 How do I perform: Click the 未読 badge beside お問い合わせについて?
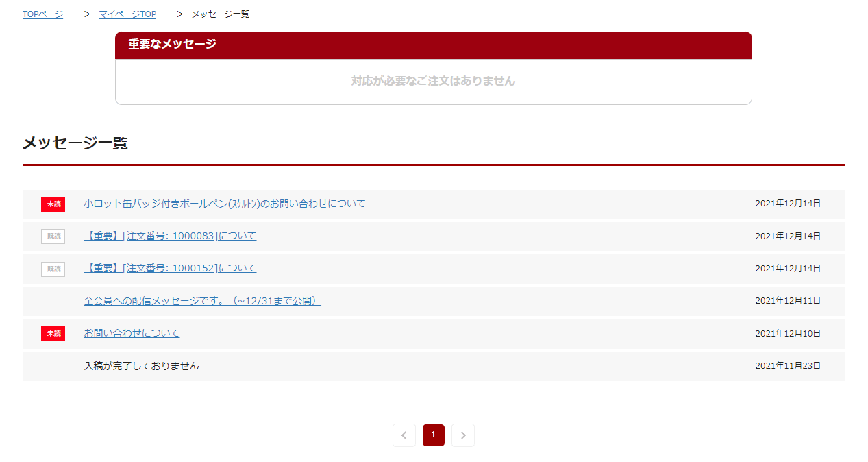click(53, 334)
